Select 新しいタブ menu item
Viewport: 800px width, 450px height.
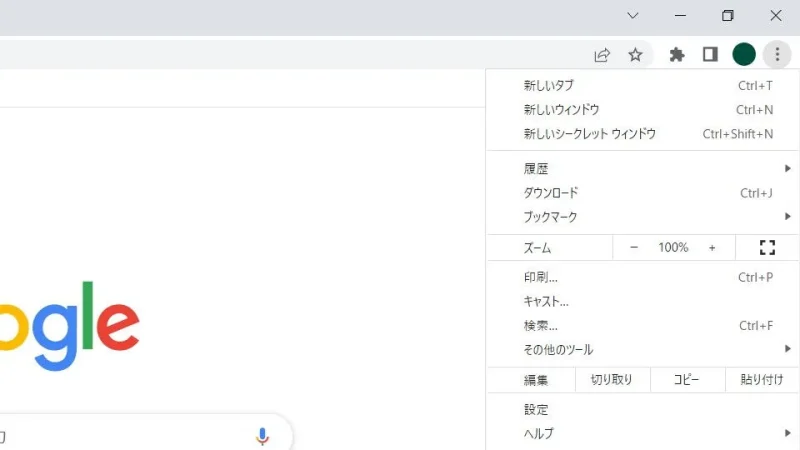point(640,86)
